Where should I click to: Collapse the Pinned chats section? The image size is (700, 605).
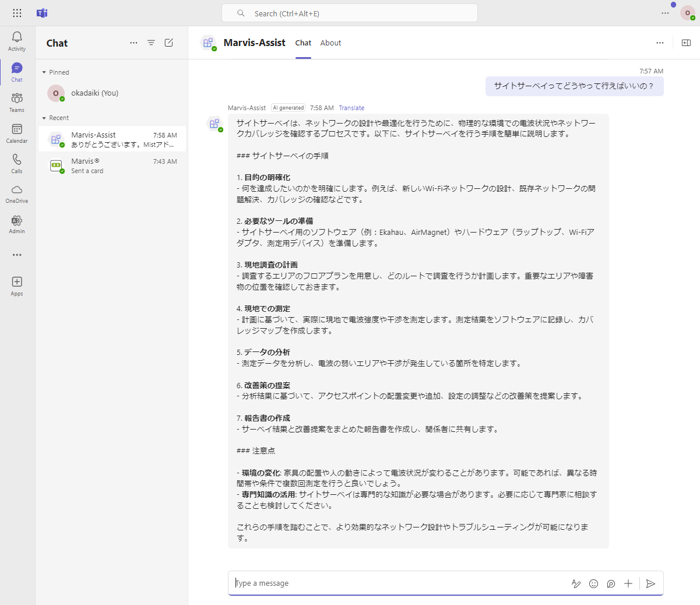pyautogui.click(x=44, y=72)
